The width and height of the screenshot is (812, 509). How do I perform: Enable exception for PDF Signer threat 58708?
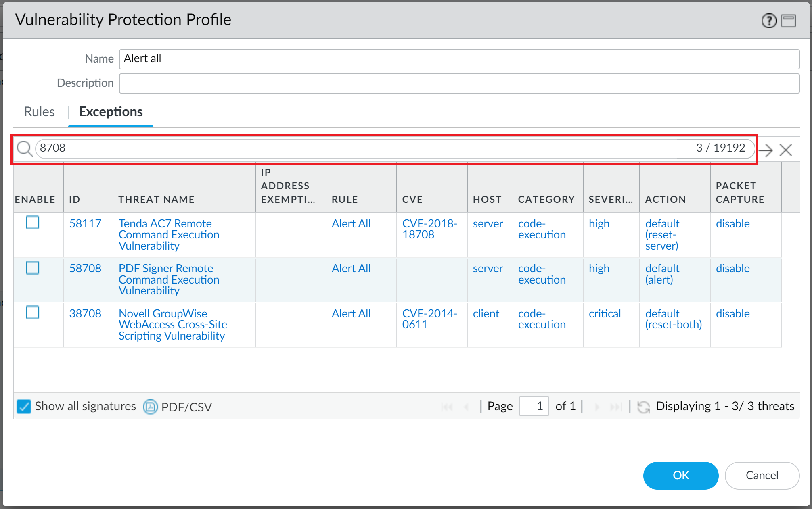32,268
